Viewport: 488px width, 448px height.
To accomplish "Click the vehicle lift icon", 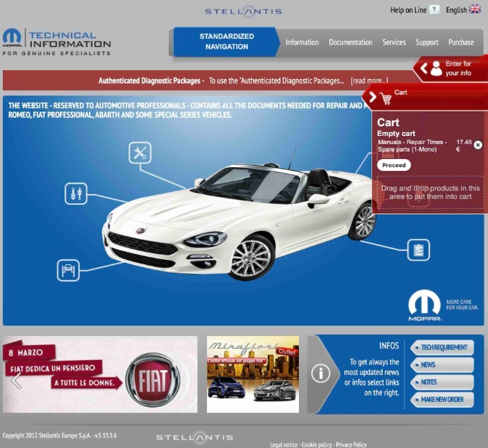I will [x=69, y=270].
